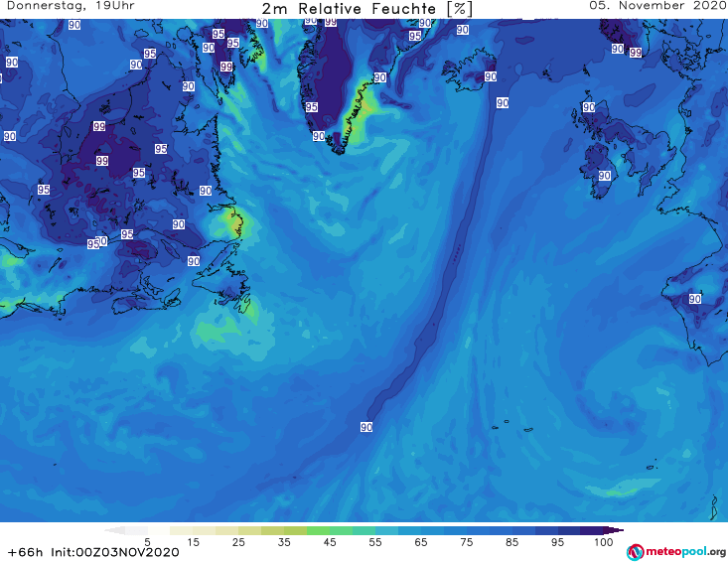Click the '90' contour label on Iceland
Viewport: 728px width, 562px height.
pos(491,76)
